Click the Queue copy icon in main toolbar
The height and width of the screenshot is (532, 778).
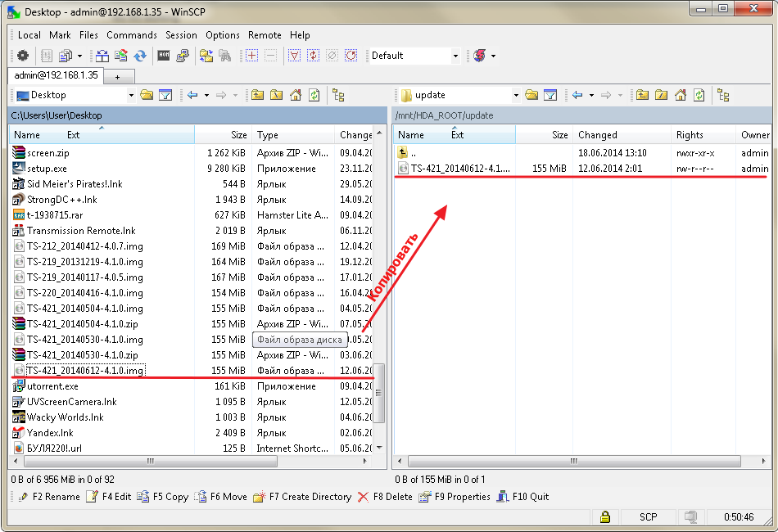point(65,56)
